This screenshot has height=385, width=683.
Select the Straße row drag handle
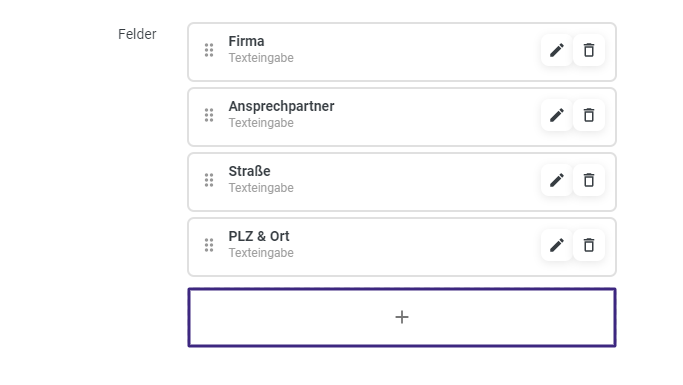click(x=209, y=180)
